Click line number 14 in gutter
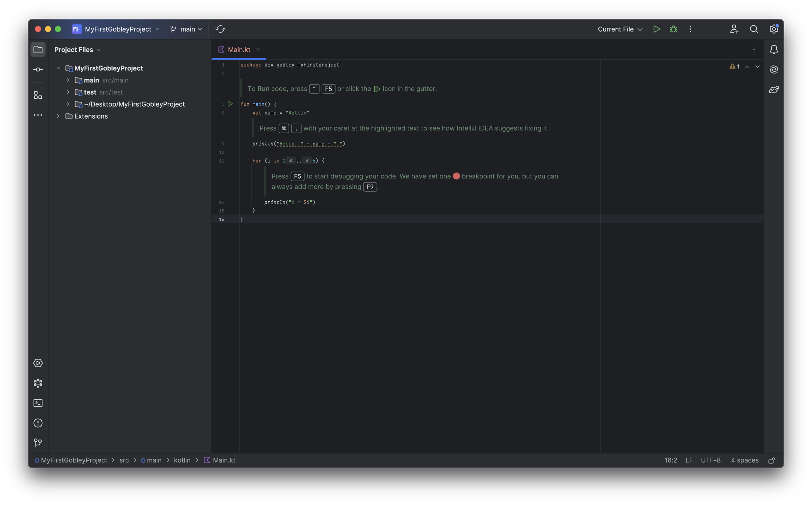The height and width of the screenshot is (505, 812). coord(221,202)
